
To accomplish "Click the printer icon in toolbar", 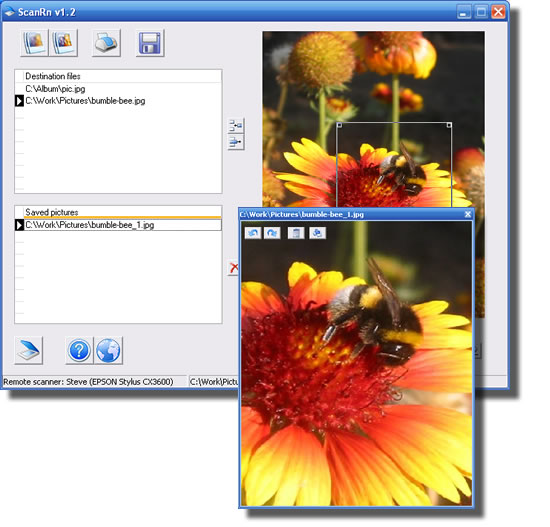I will coord(106,43).
